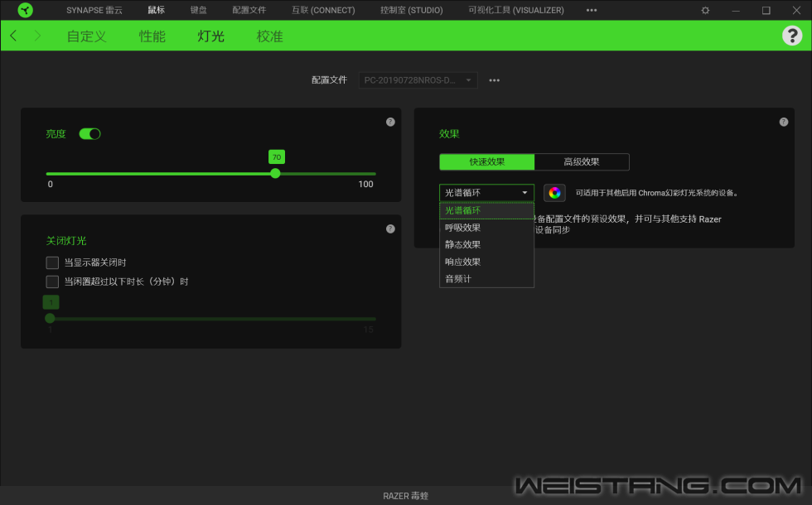Image resolution: width=812 pixels, height=505 pixels.
Task: Click RAZER 毒蝰 device label
Action: [x=405, y=496]
